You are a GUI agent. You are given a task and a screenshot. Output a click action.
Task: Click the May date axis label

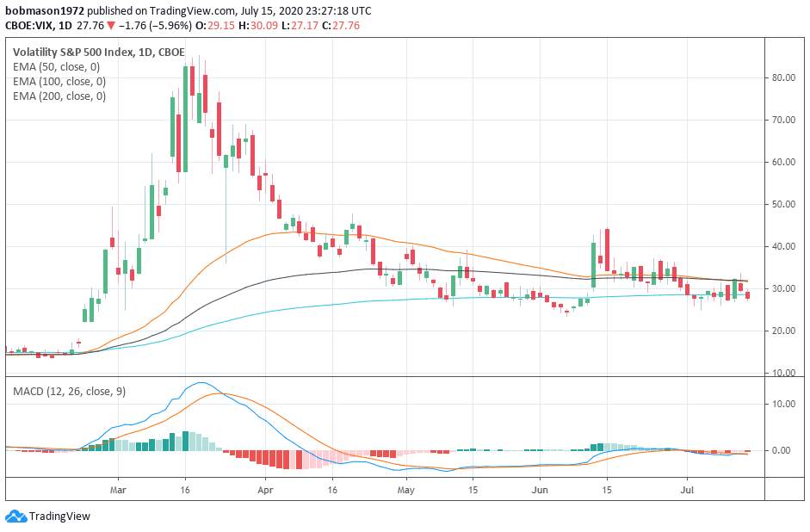[405, 490]
